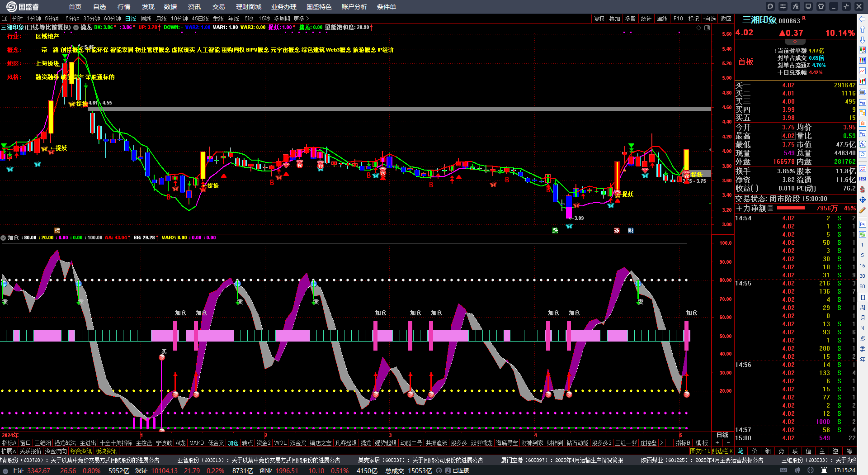Click the 三湘印象 000863 stock title
The height and width of the screenshot is (475, 868).
point(771,20)
